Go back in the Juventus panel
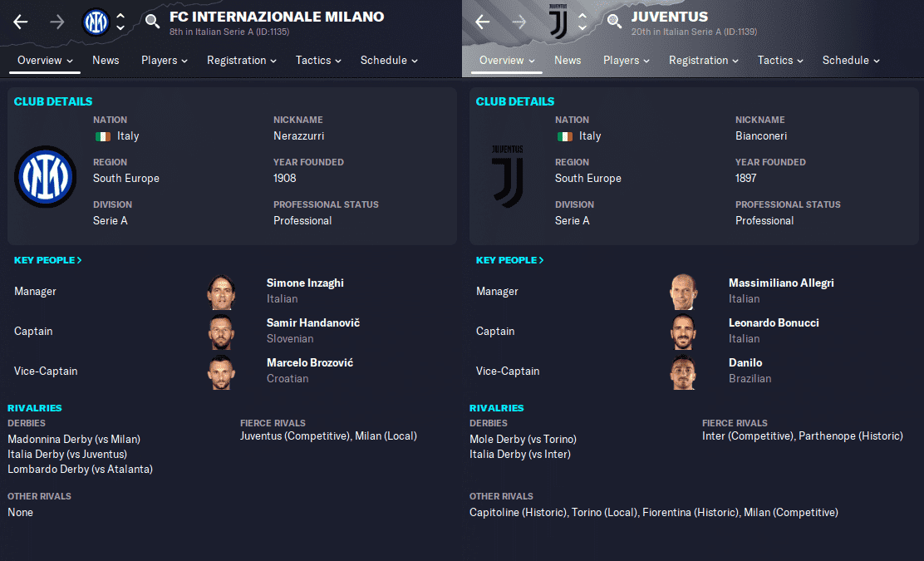This screenshot has width=924, height=561. click(x=483, y=22)
